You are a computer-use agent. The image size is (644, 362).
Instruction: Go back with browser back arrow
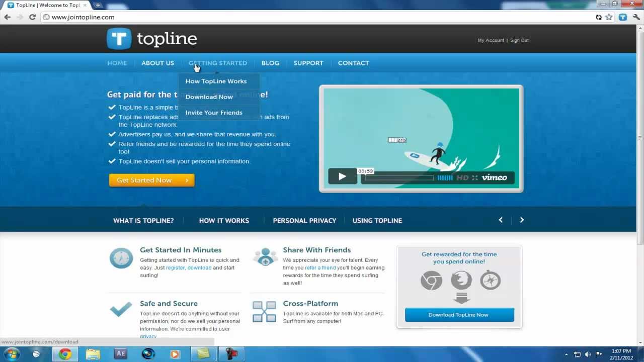[8, 17]
